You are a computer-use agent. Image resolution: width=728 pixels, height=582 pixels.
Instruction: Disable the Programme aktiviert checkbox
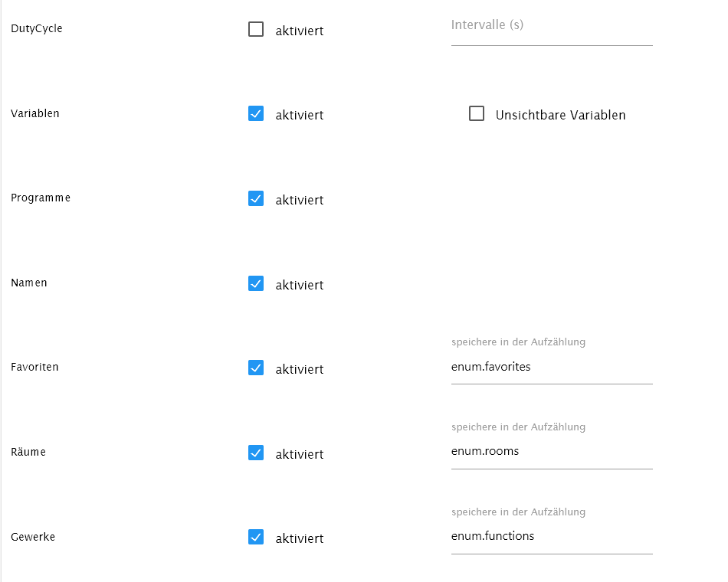click(256, 198)
